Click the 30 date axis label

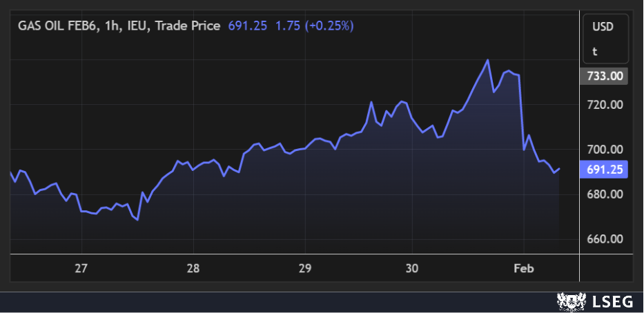pos(412,268)
